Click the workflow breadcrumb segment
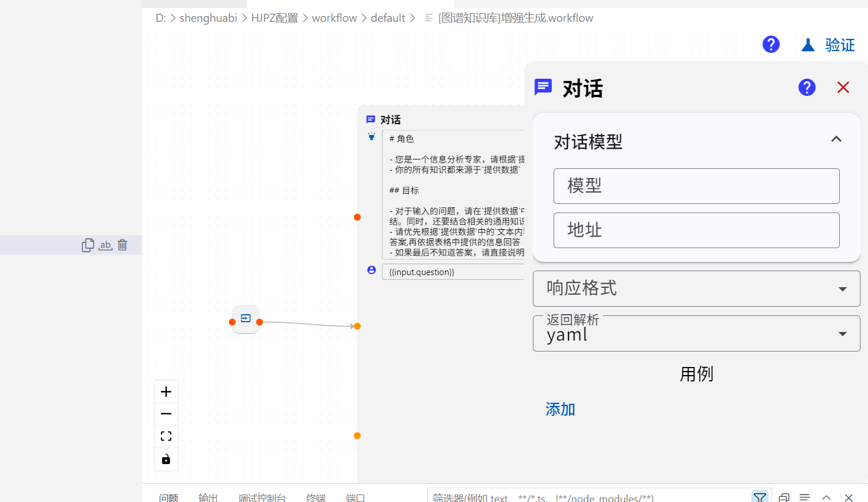Image resolution: width=868 pixels, height=502 pixels. 334,18
